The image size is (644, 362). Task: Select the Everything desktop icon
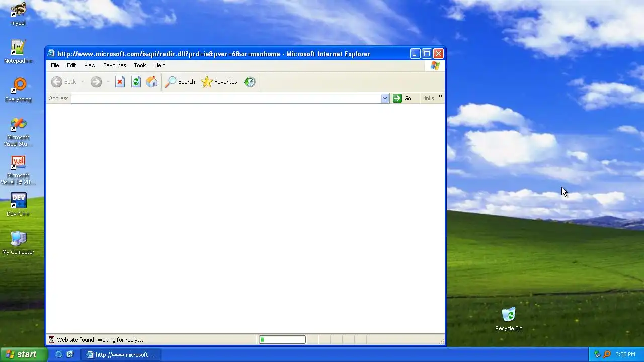pyautogui.click(x=18, y=90)
